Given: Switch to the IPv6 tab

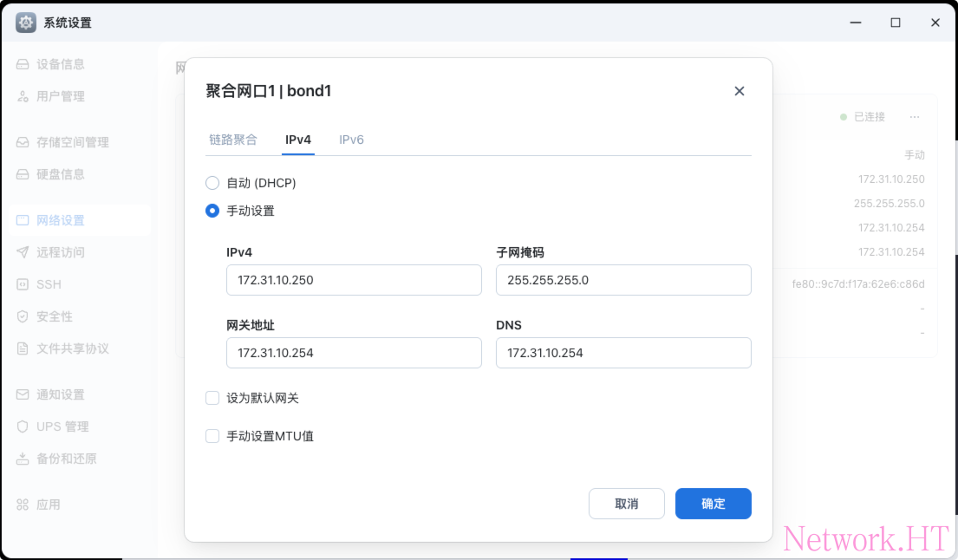Looking at the screenshot, I should 351,140.
